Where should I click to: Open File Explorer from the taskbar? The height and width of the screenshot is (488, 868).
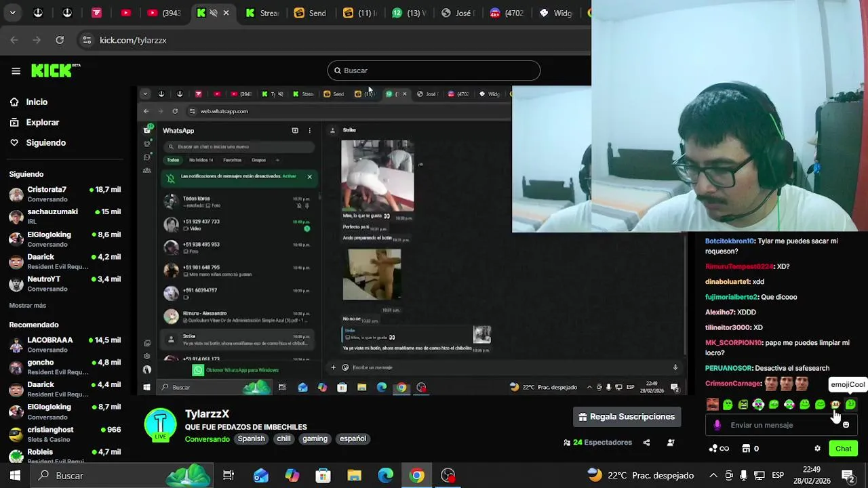point(355,476)
